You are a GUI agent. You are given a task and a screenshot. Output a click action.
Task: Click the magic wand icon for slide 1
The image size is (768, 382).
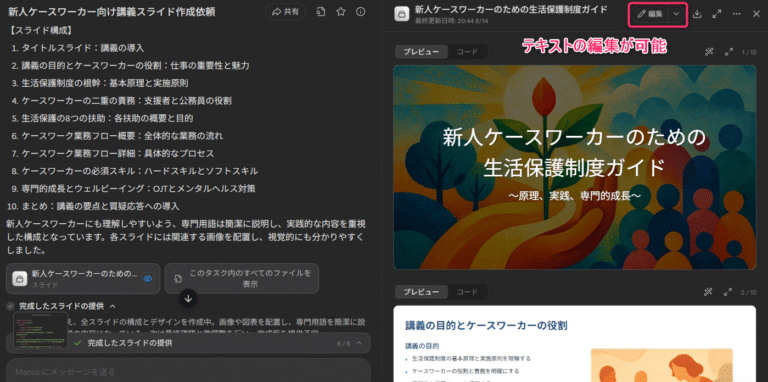(709, 52)
